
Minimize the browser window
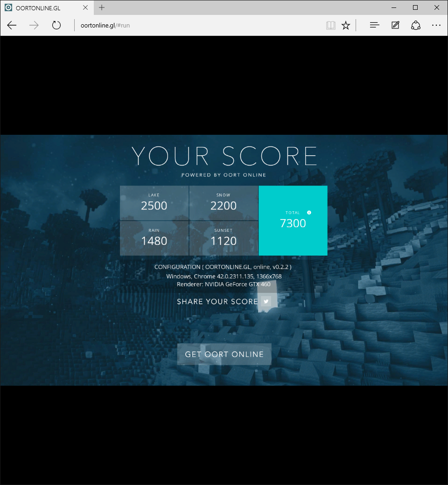(x=394, y=8)
